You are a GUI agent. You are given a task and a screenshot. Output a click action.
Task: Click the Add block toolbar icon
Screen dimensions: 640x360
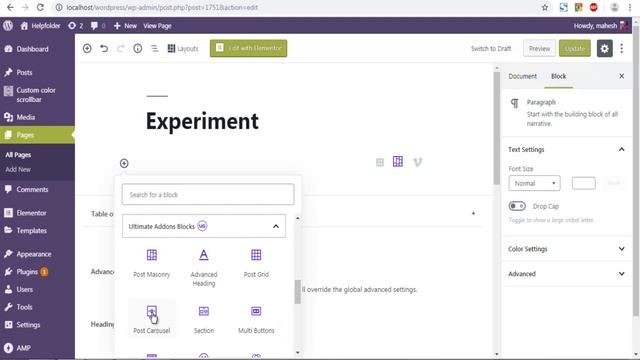click(x=87, y=48)
